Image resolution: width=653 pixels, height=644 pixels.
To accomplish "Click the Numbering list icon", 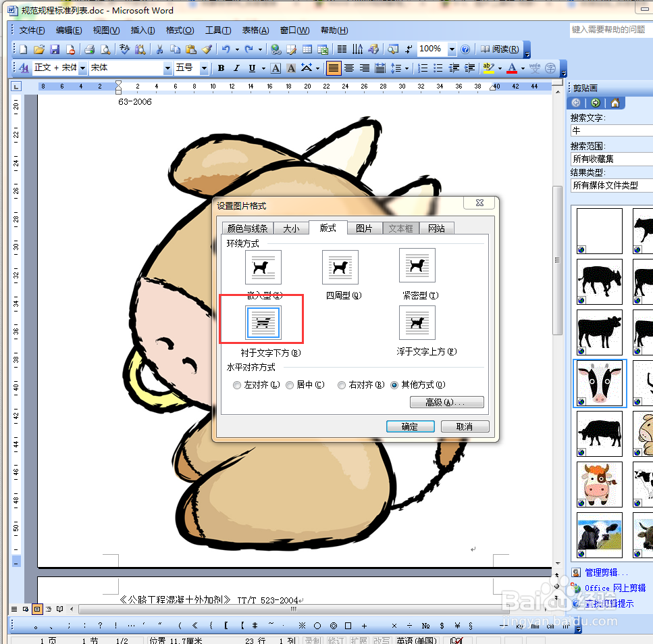I will (x=423, y=68).
